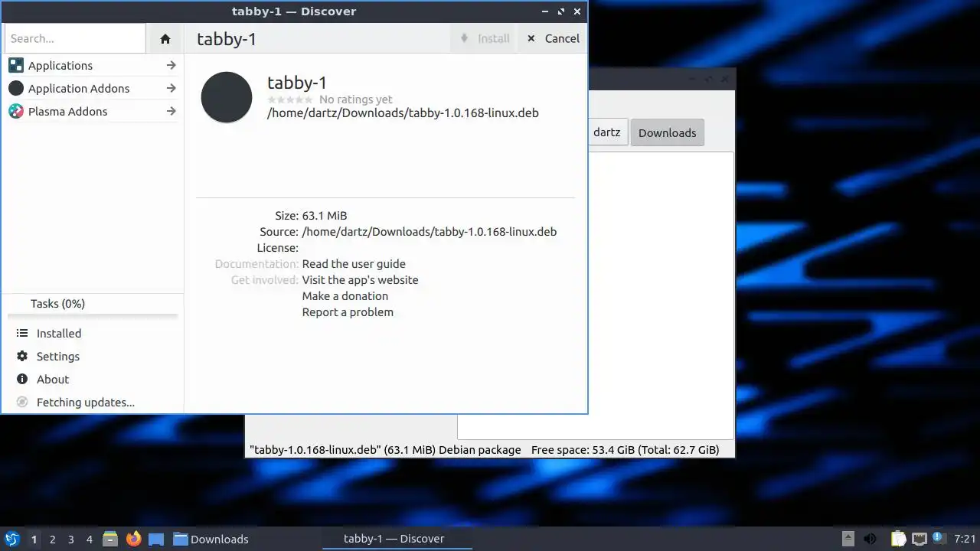The image size is (980, 551).
Task: Expand the Application Addons arrow
Action: [171, 88]
